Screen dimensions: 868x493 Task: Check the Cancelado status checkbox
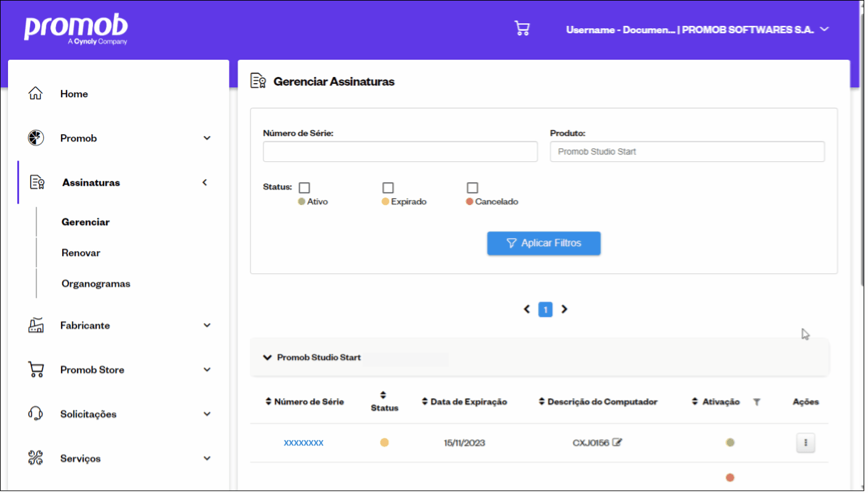[x=472, y=188]
